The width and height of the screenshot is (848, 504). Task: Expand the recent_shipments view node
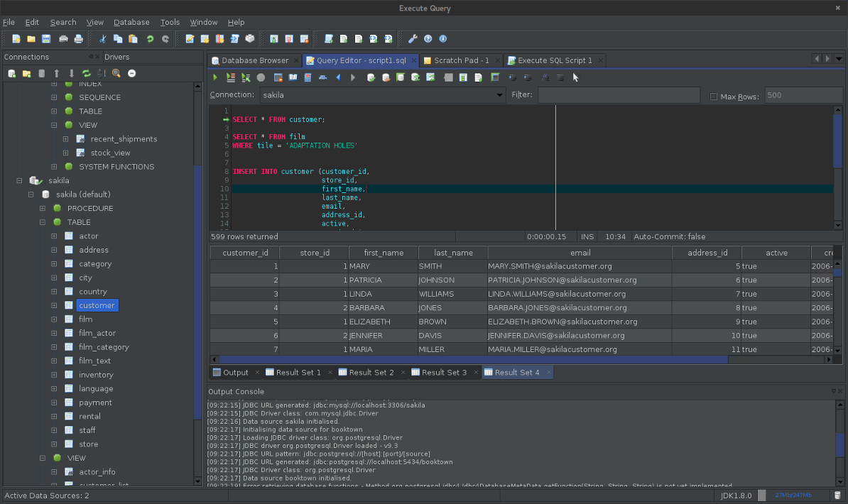(65, 139)
